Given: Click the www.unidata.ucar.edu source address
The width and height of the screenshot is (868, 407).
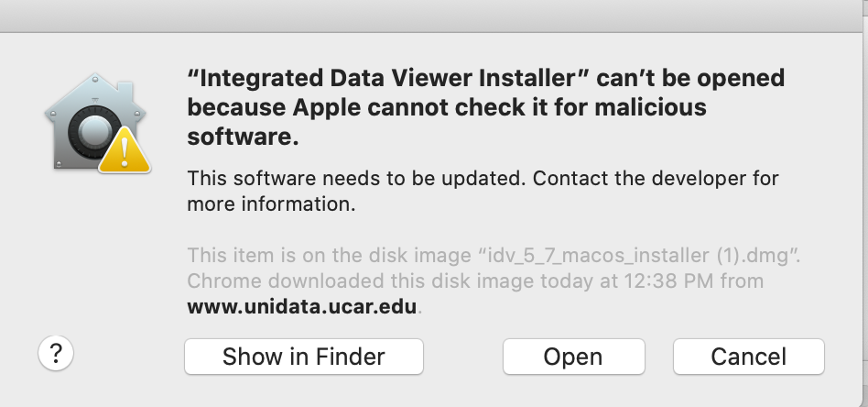Looking at the screenshot, I should click(x=302, y=307).
